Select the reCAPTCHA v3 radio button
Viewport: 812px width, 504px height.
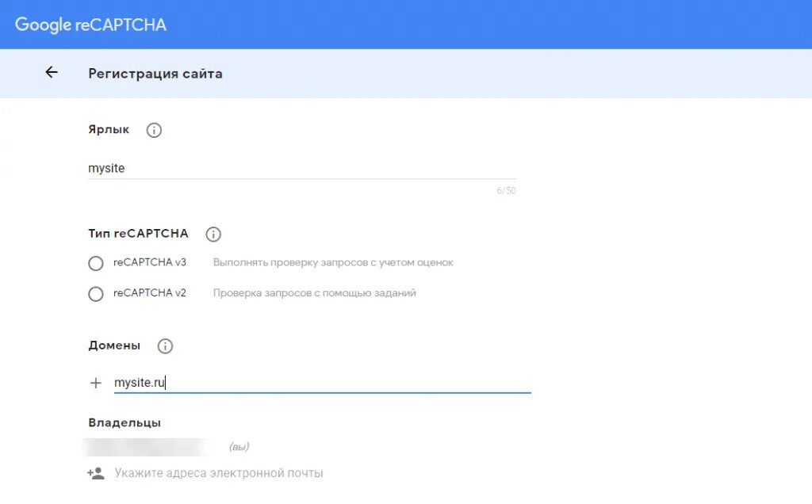[96, 264]
